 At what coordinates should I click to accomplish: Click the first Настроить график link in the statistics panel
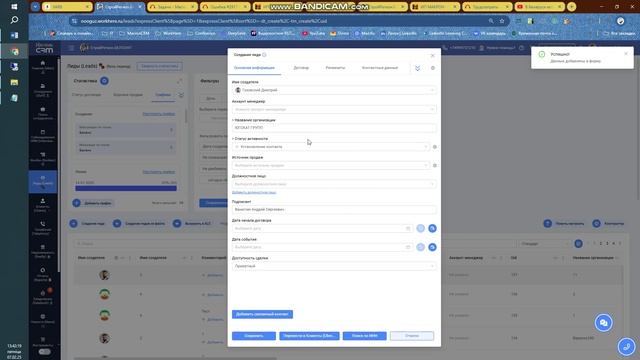(159, 114)
